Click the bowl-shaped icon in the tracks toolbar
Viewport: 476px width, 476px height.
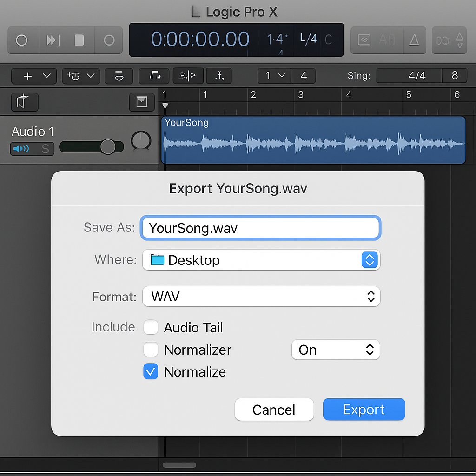tap(119, 76)
